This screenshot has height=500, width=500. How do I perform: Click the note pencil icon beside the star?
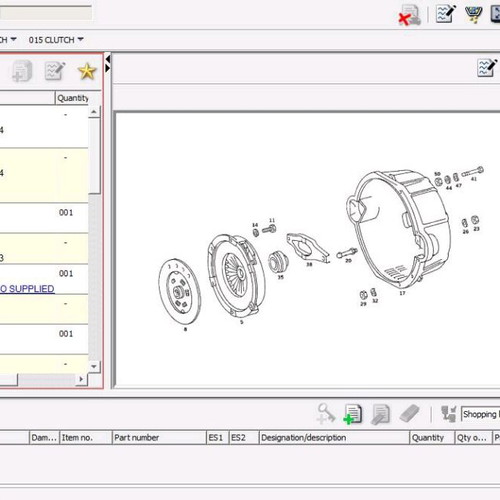pos(55,71)
